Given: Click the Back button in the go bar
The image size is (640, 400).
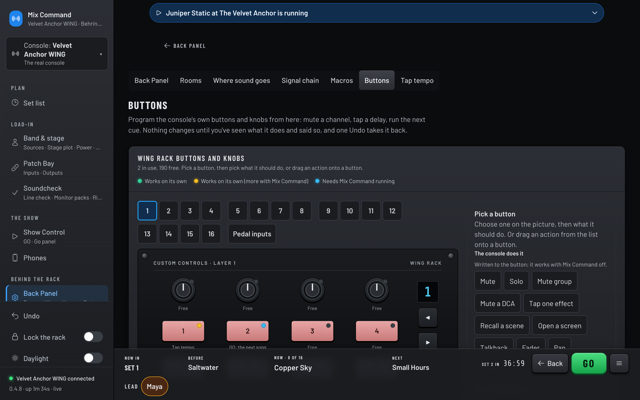Looking at the screenshot, I should [x=550, y=363].
